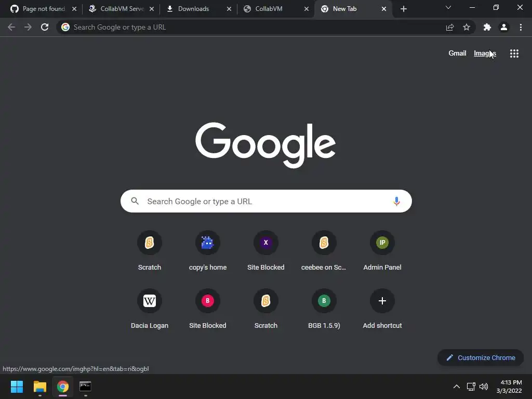
Task: Open the Gmail link
Action: [457, 54]
